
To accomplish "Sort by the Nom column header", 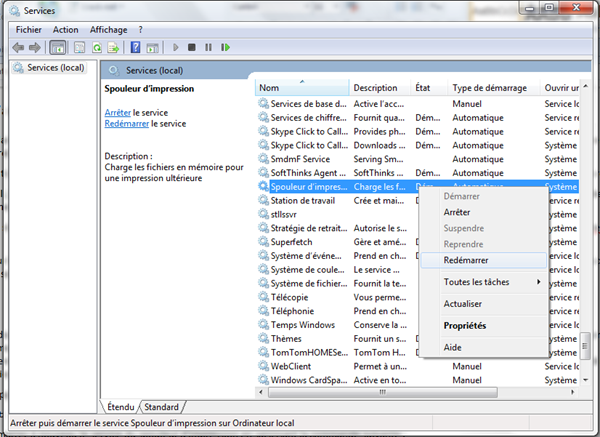I will [x=300, y=88].
